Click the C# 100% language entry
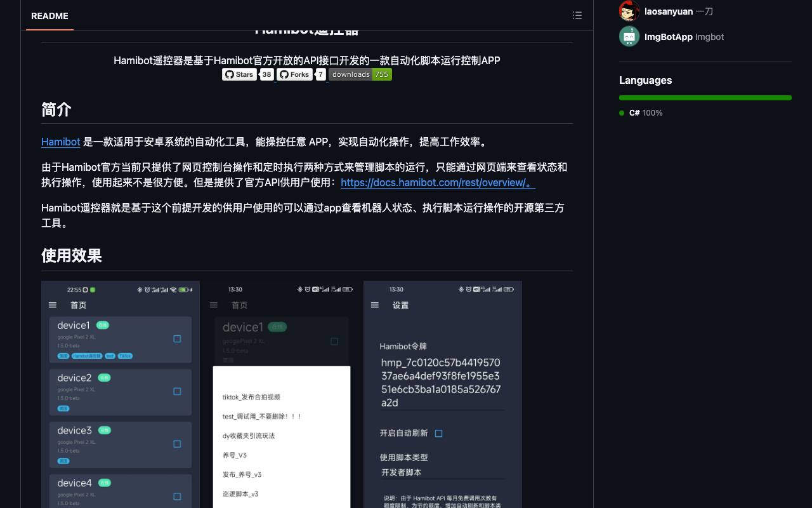 (x=641, y=113)
